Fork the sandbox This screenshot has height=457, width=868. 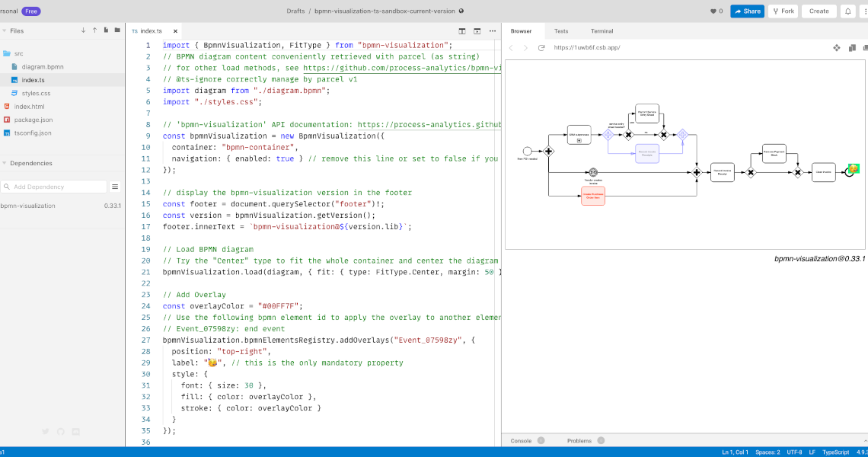(x=783, y=11)
